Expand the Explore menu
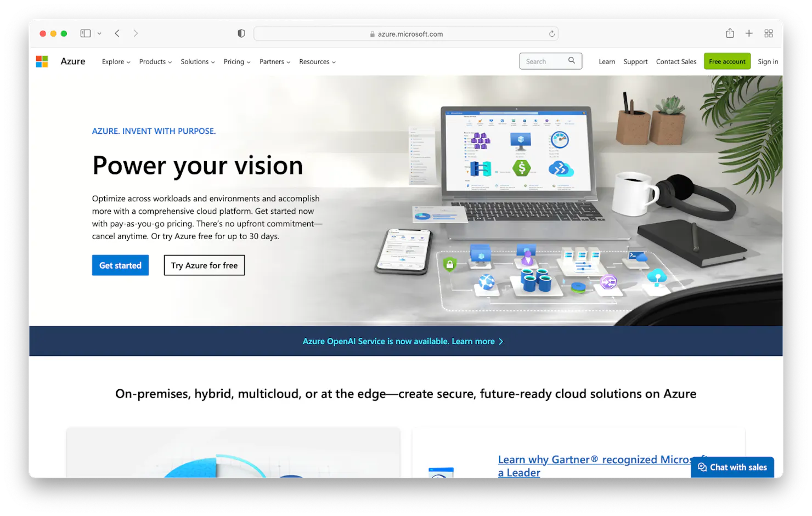812x516 pixels. [x=116, y=62]
